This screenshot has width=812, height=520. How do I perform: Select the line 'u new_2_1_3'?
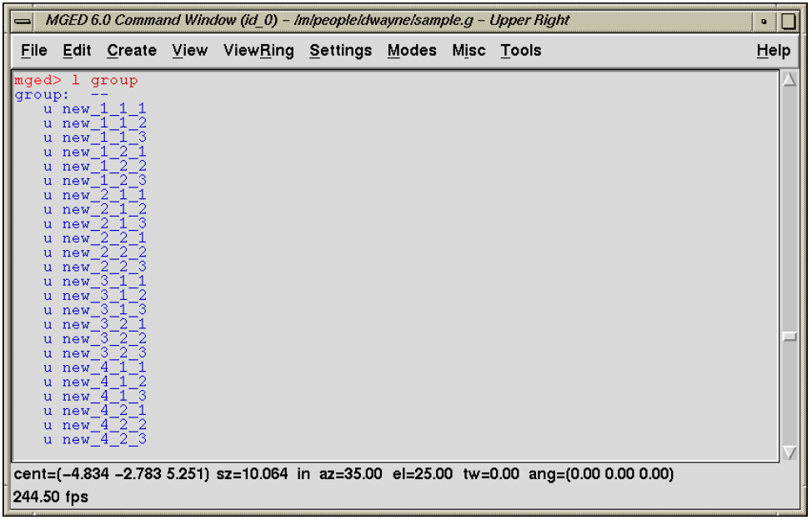[95, 224]
